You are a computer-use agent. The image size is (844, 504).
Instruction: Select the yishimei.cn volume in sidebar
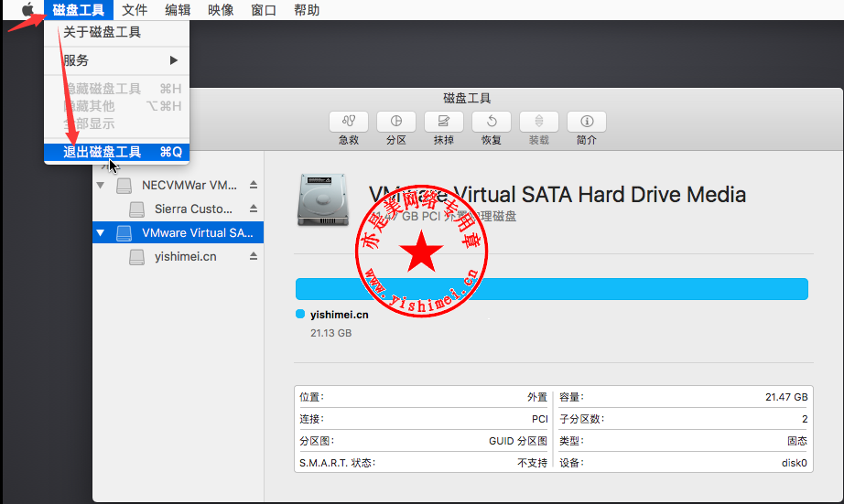(x=178, y=256)
